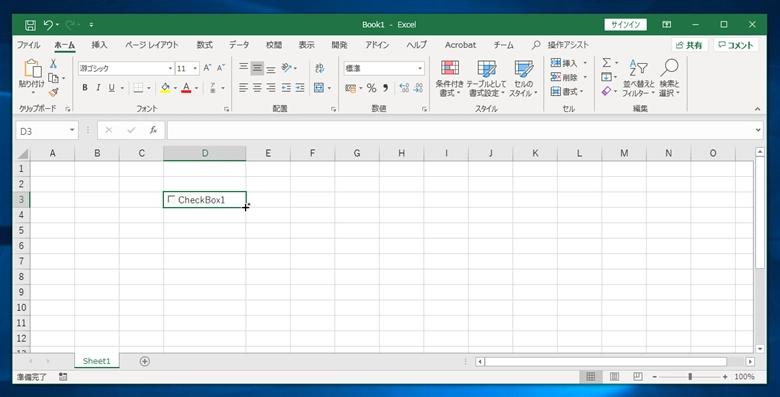The width and height of the screenshot is (780, 397).
Task: Click the zoom slider handle
Action: coord(690,377)
